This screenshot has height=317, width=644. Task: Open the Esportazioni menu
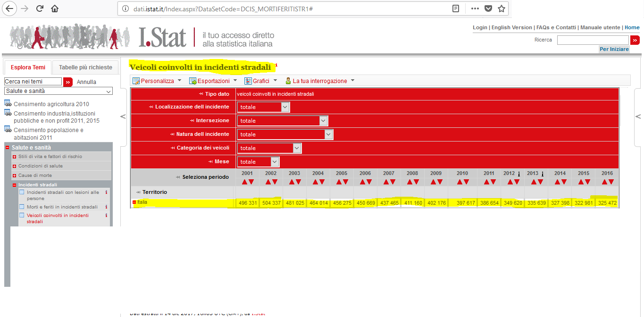(x=213, y=81)
